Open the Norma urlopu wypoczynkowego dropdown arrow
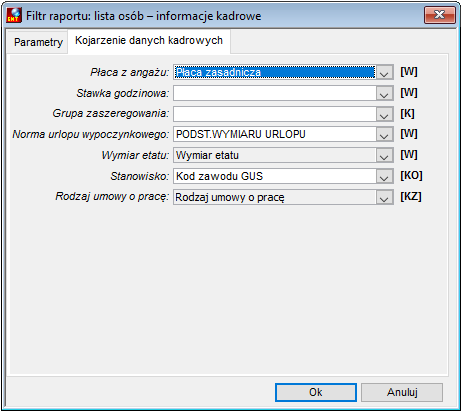 pos(384,135)
